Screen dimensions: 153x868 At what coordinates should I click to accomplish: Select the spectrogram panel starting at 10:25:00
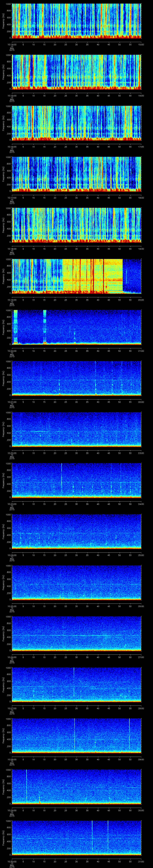(77, 582)
